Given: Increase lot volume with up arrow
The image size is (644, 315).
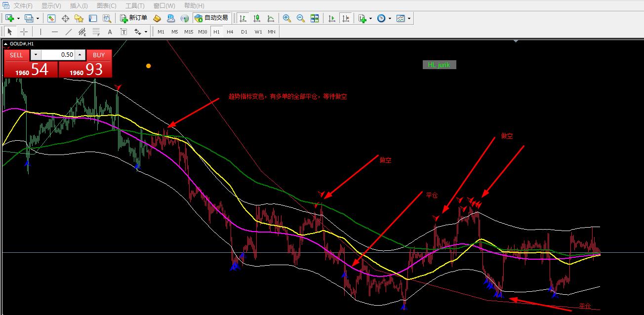Looking at the screenshot, I should click(x=80, y=55).
